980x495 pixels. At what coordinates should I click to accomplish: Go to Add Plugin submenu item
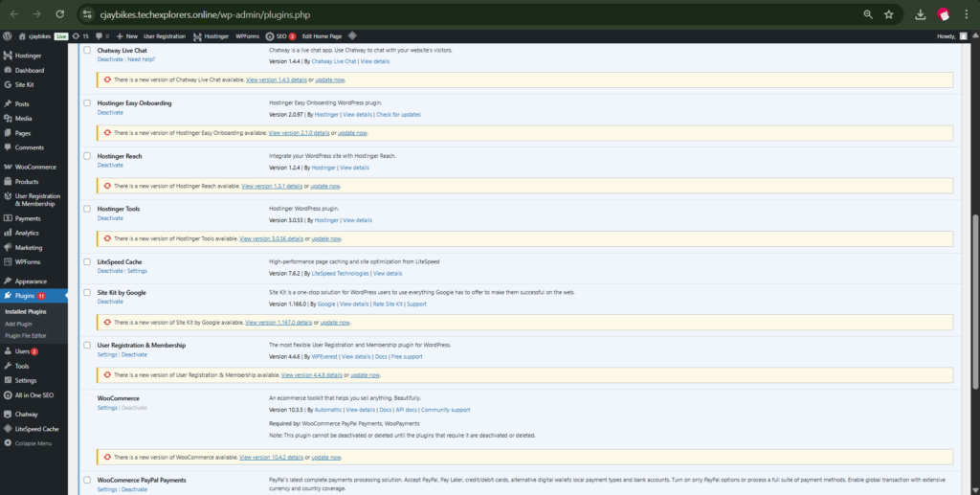(x=18, y=324)
